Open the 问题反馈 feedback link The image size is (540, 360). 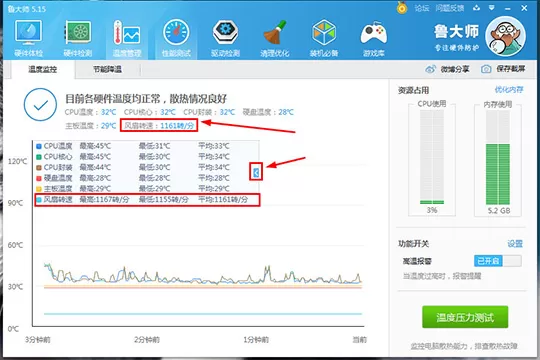pyautogui.click(x=450, y=8)
